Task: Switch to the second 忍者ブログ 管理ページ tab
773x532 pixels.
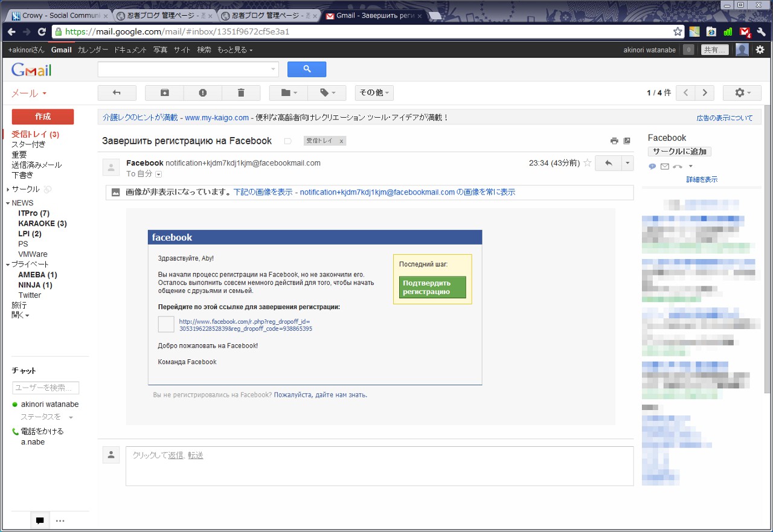Action: (x=269, y=15)
